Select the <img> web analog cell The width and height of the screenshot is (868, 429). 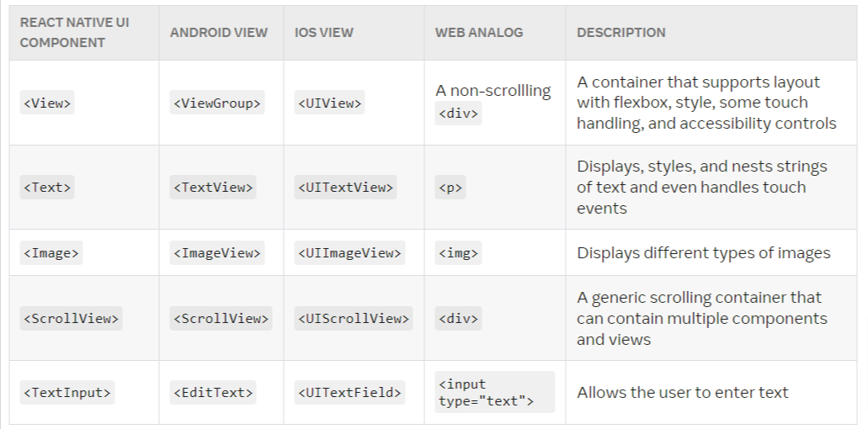(x=458, y=252)
